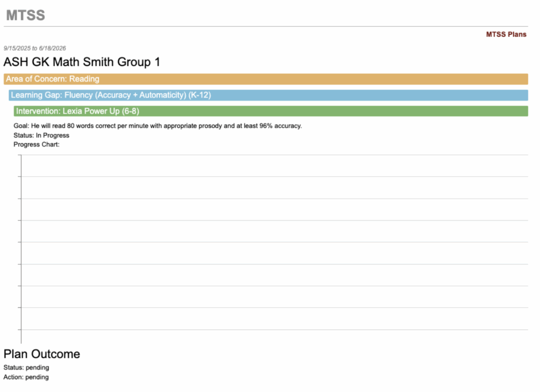Click the Goal sentence about 80 words
Image resolution: width=540 pixels, height=392 pixels.
coord(158,126)
